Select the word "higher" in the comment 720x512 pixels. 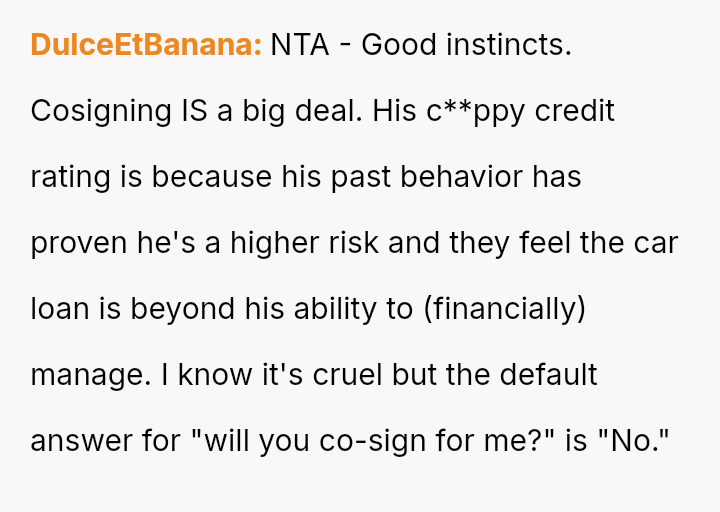point(275,242)
